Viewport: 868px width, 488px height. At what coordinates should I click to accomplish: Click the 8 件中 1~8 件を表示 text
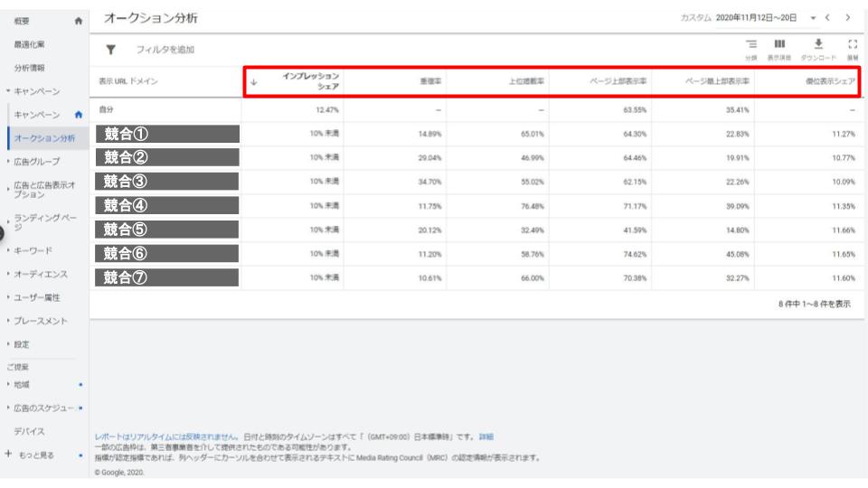815,304
